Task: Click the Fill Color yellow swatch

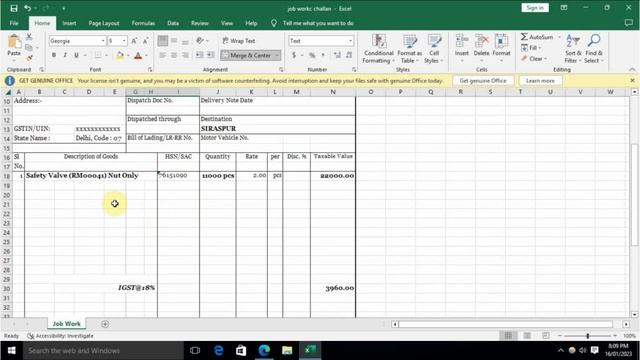Action: click(x=120, y=55)
